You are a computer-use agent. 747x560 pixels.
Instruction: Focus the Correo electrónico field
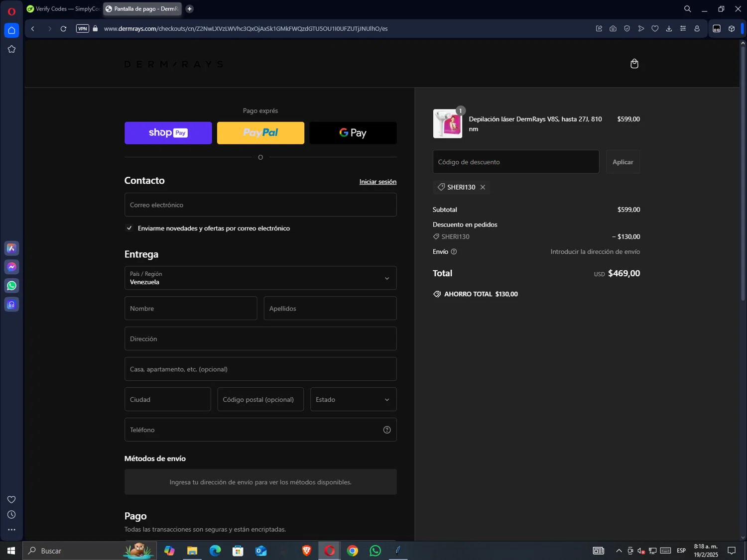pos(260,205)
